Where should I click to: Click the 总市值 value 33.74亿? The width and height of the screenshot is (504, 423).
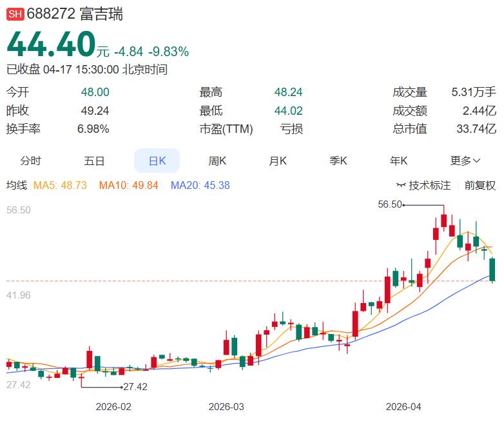[476, 129]
